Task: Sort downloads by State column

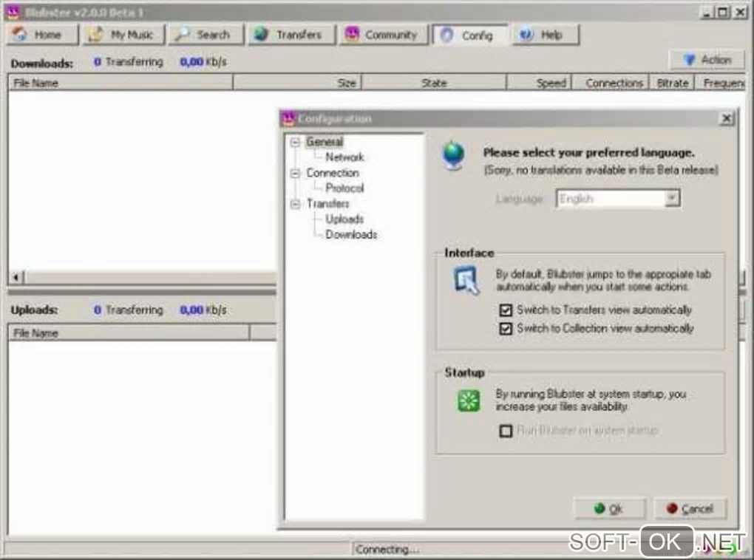Action: click(434, 83)
